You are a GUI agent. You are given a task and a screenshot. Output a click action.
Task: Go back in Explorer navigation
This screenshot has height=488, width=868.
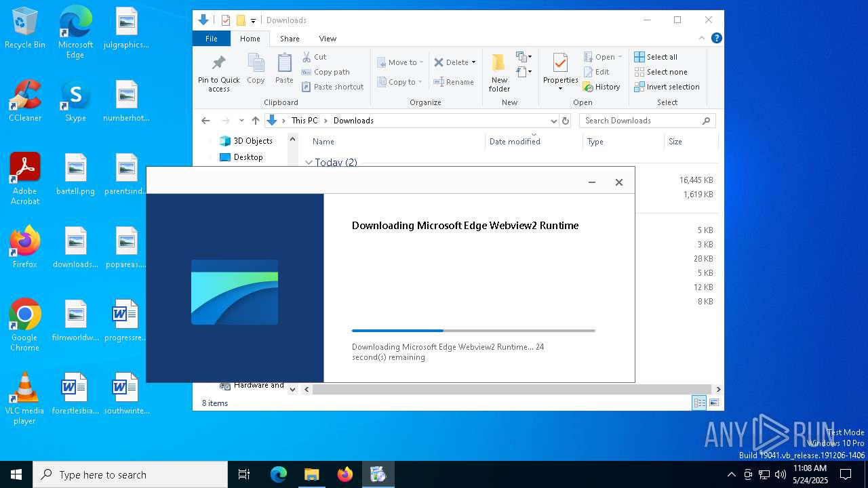[205, 121]
